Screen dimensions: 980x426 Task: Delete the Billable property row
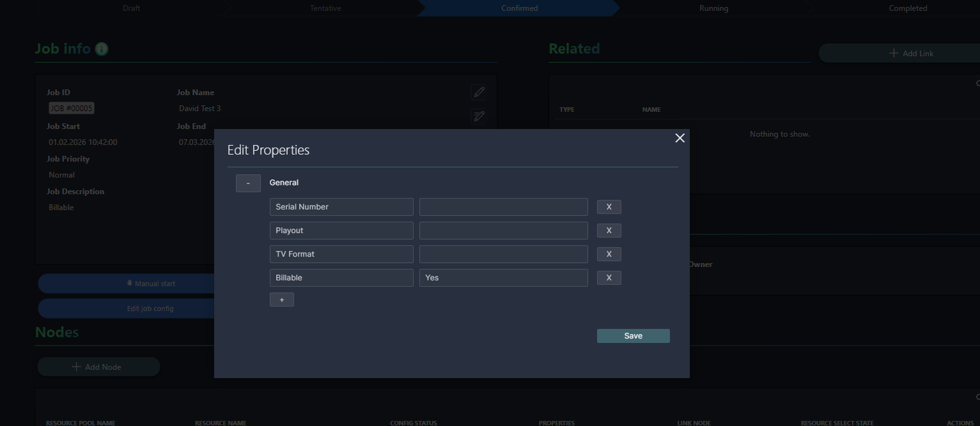(x=609, y=278)
